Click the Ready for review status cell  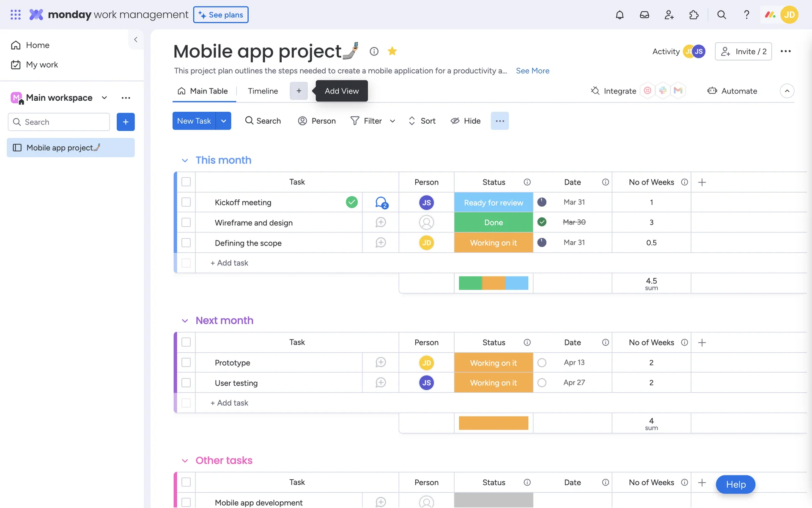pyautogui.click(x=493, y=202)
